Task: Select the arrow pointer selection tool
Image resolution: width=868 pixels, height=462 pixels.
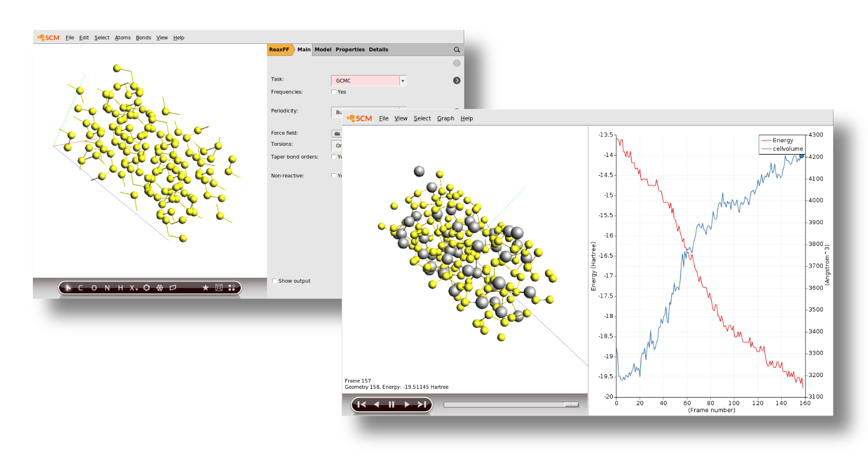Action: [x=68, y=288]
